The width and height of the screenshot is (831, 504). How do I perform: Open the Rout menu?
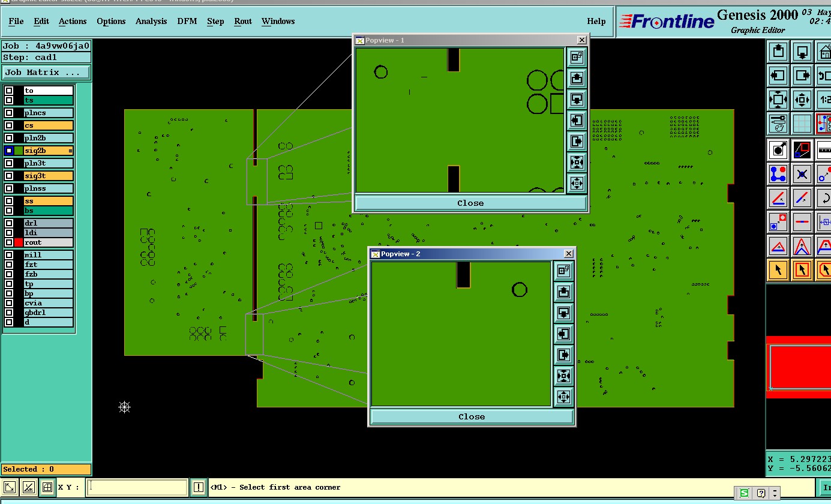243,21
